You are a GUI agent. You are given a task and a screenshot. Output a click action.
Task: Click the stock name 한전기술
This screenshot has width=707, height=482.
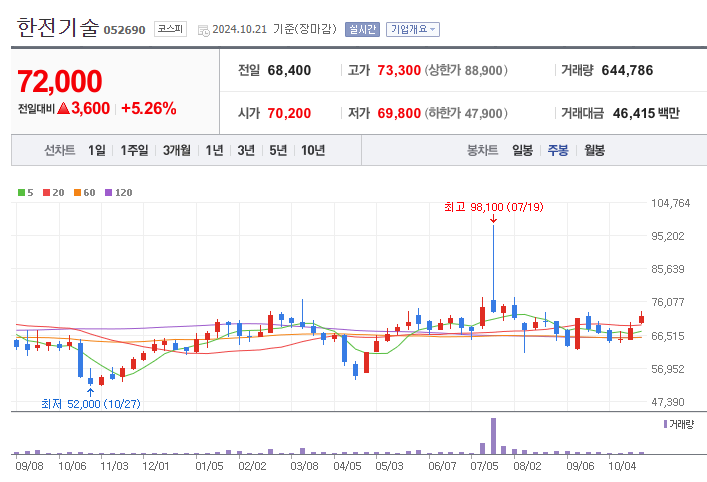tap(58, 28)
